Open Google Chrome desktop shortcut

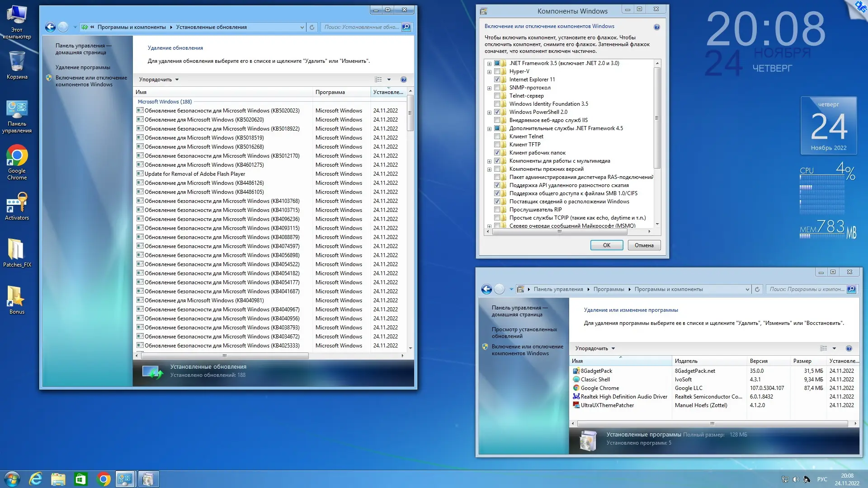[x=17, y=156]
